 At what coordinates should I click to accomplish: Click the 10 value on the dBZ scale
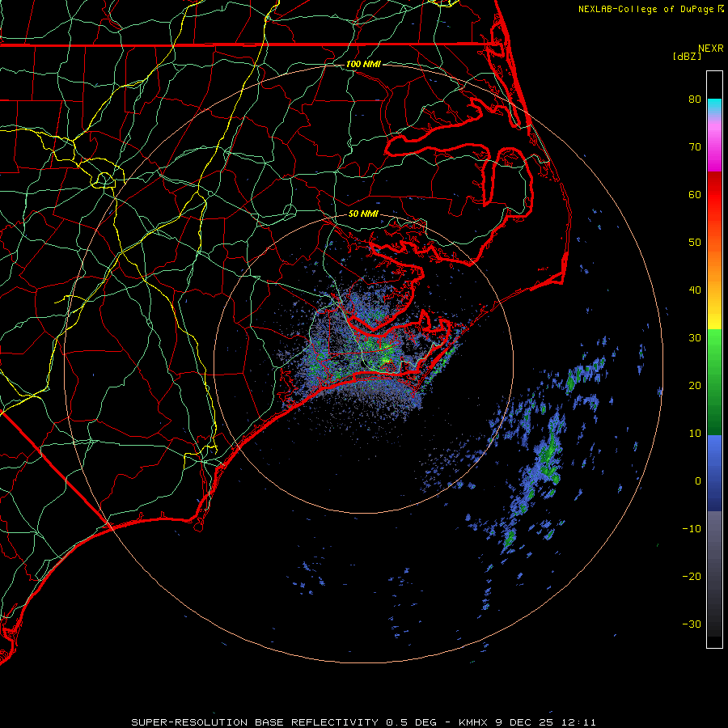pyautogui.click(x=695, y=434)
